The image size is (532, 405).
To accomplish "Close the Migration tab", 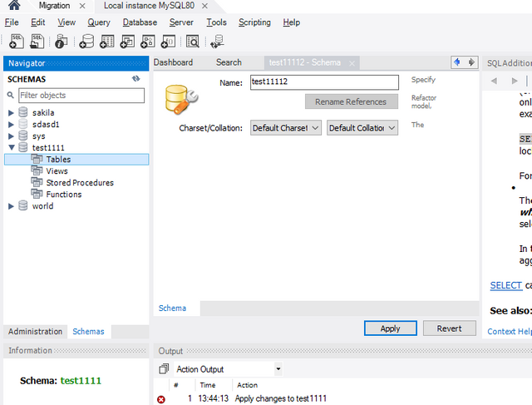I will click(82, 6).
